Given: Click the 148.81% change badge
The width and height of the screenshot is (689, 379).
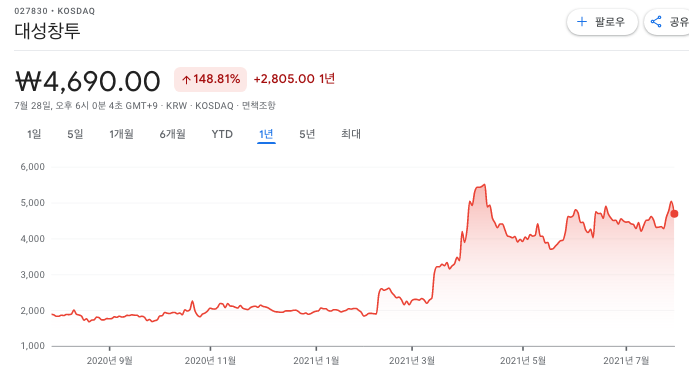Looking at the screenshot, I should click(x=210, y=79).
